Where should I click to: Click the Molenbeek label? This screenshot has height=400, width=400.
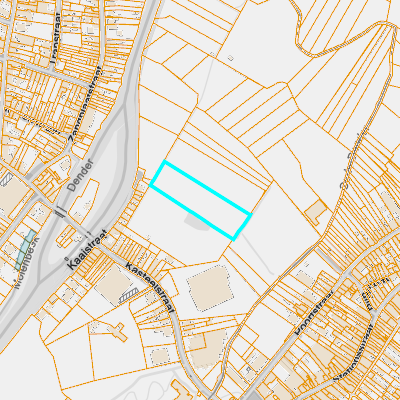click(x=27, y=263)
